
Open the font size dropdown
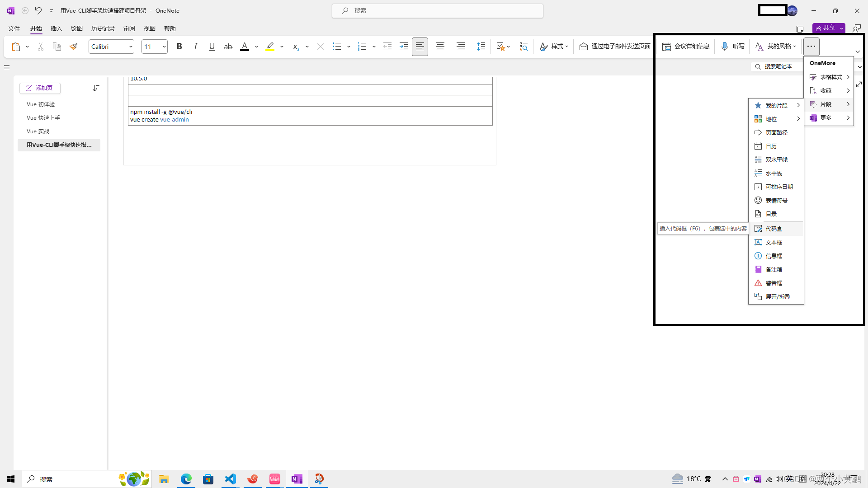(x=164, y=47)
